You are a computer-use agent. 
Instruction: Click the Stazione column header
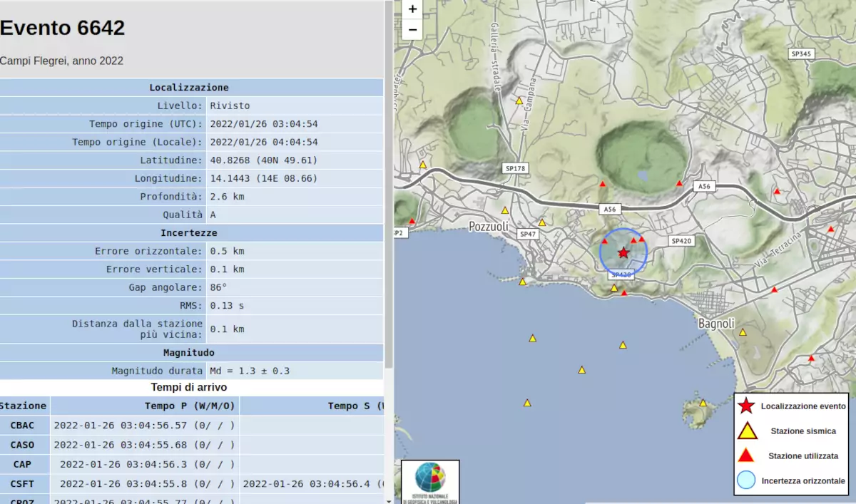click(24, 406)
